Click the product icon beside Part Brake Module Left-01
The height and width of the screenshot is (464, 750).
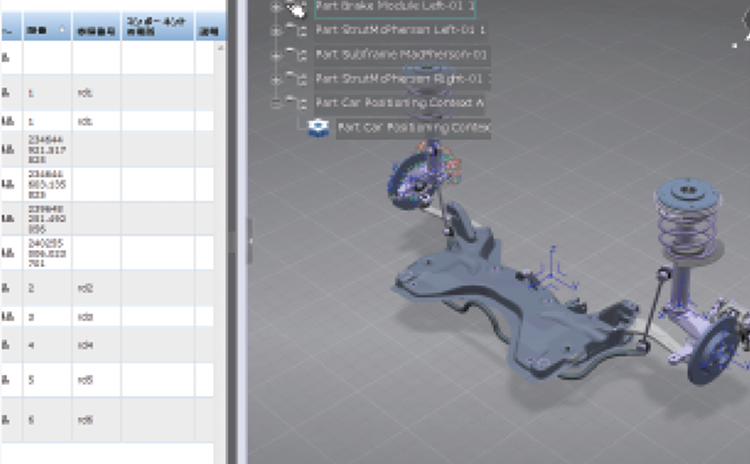pyautogui.click(x=296, y=7)
